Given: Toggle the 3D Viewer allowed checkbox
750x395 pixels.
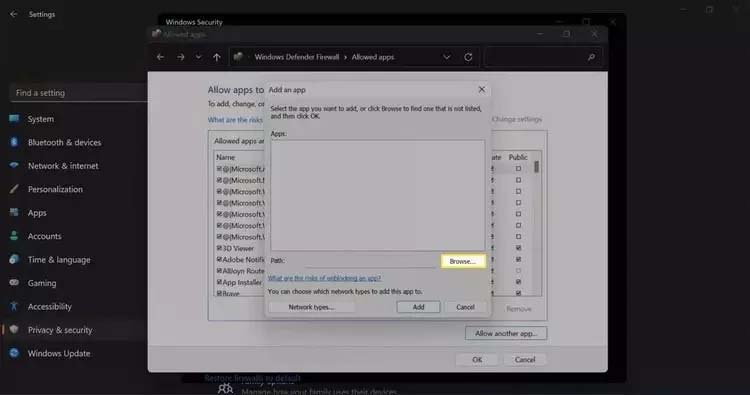Looking at the screenshot, I should tap(219, 248).
